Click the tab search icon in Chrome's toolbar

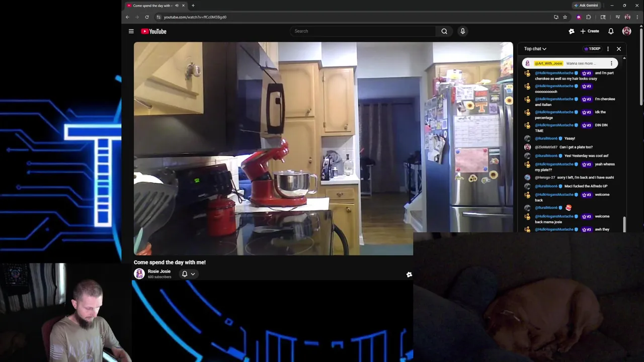click(x=603, y=17)
